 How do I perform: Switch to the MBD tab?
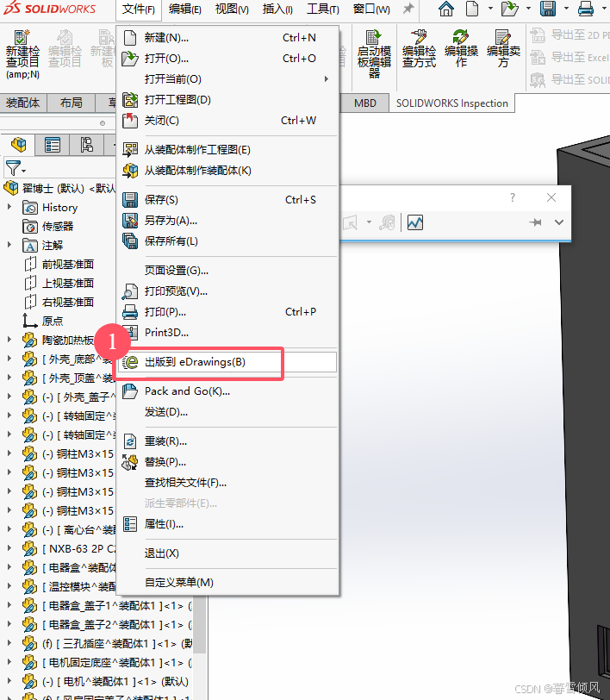click(x=365, y=103)
